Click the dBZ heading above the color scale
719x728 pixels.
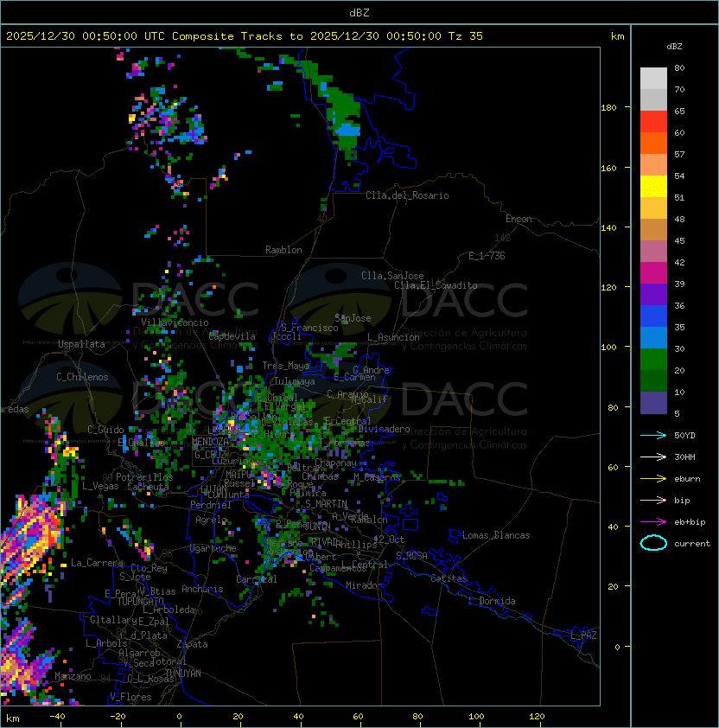(x=674, y=47)
